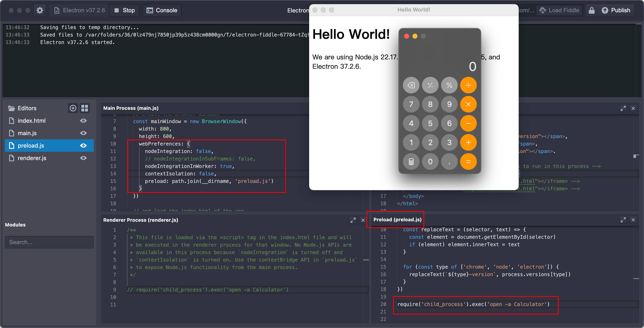
Task: Click Calculator digit 2
Action: coord(430,143)
